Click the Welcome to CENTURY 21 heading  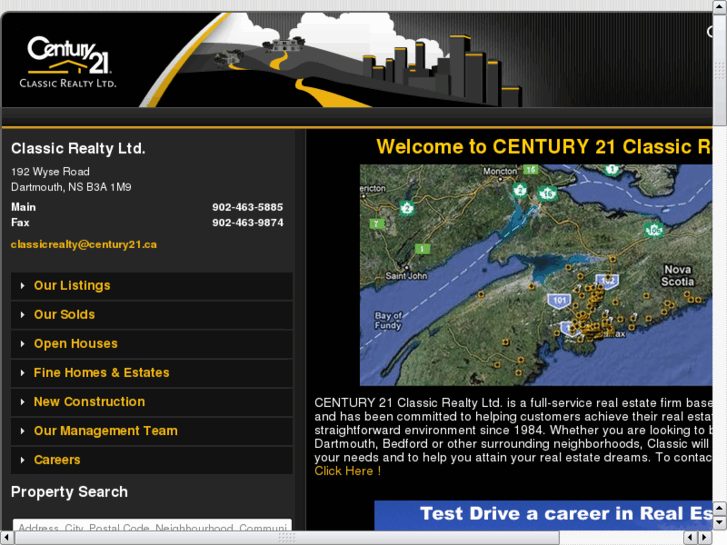(544, 147)
